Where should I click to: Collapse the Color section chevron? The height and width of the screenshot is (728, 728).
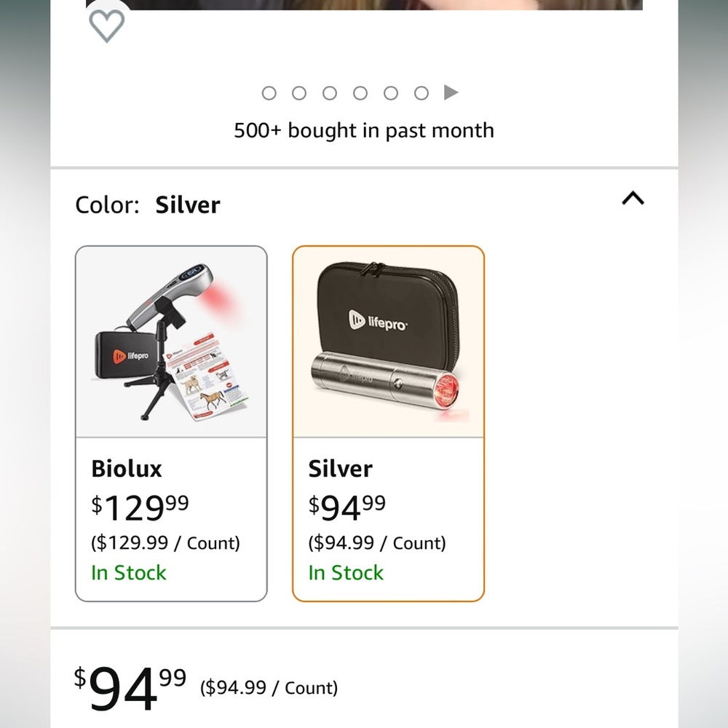(633, 198)
